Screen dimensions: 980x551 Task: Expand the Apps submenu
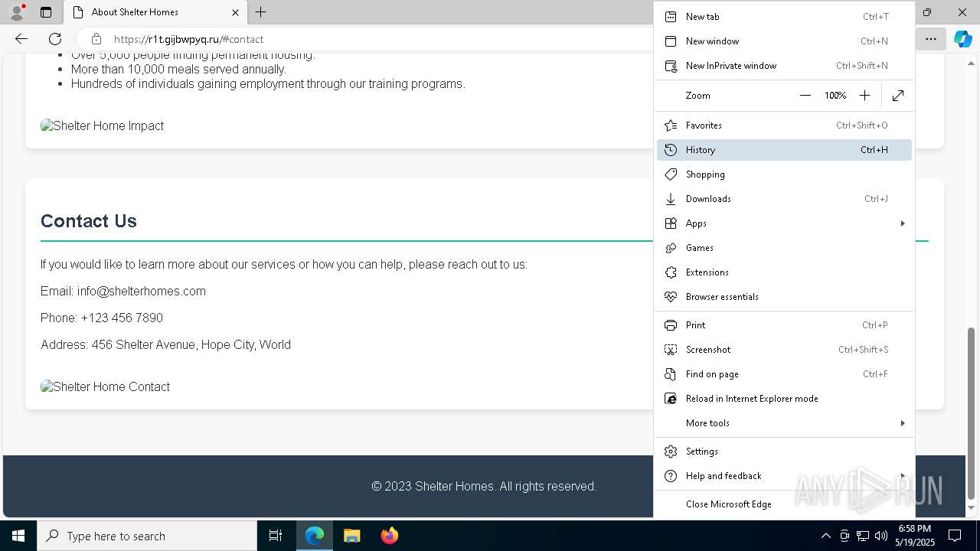tap(784, 223)
